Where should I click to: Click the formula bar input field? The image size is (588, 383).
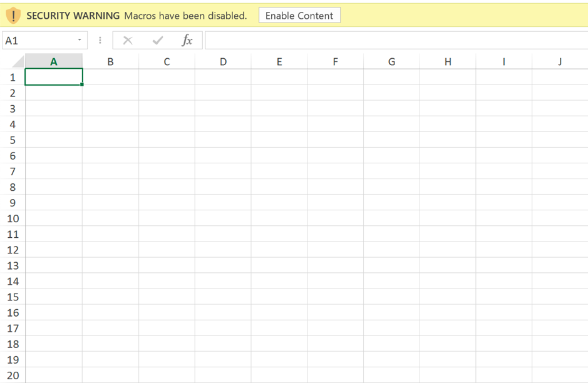tap(395, 41)
